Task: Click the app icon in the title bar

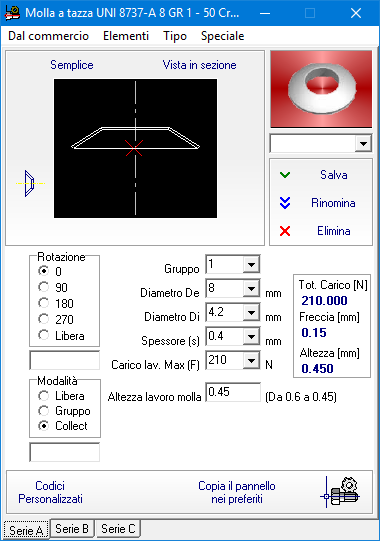Action: (12, 13)
